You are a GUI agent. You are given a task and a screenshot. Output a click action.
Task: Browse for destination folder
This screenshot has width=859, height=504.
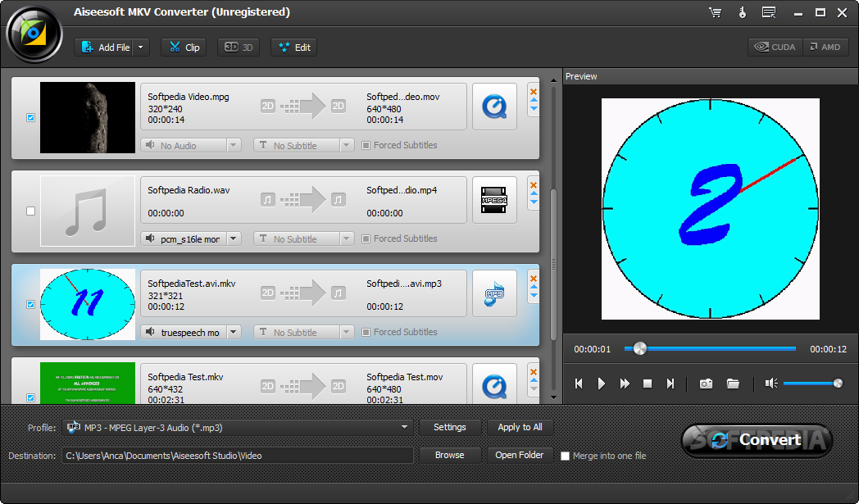[450, 456]
